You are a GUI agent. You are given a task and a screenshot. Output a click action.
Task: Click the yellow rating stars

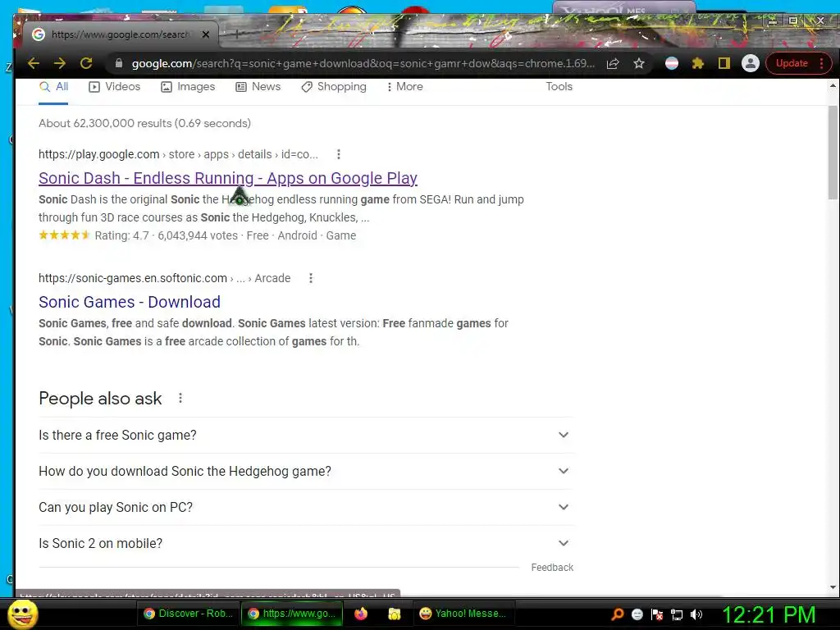(64, 235)
